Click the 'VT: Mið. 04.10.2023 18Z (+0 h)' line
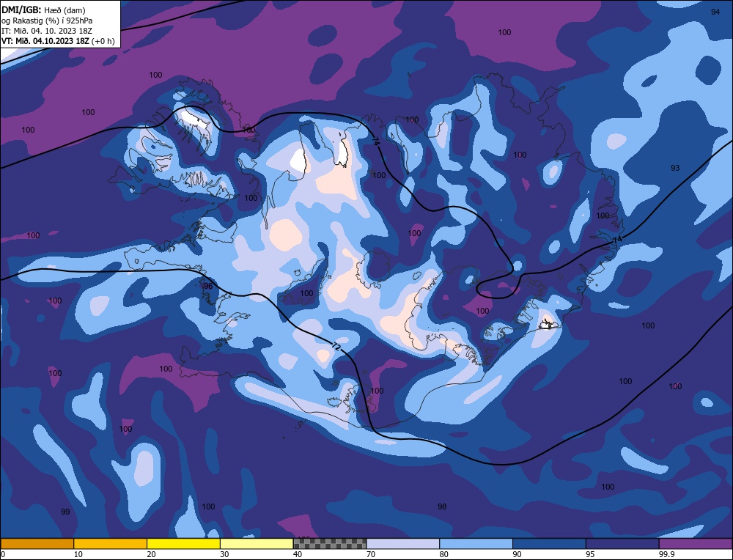The height and width of the screenshot is (560, 733). [x=58, y=41]
